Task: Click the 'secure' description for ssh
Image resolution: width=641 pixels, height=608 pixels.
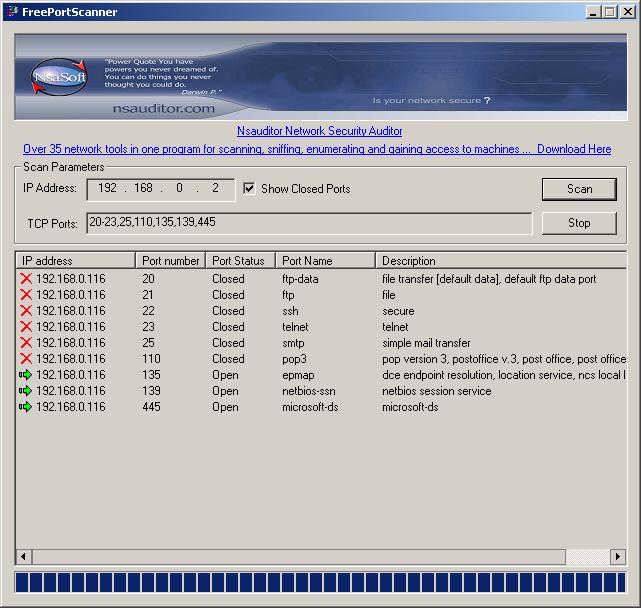Action: click(398, 311)
